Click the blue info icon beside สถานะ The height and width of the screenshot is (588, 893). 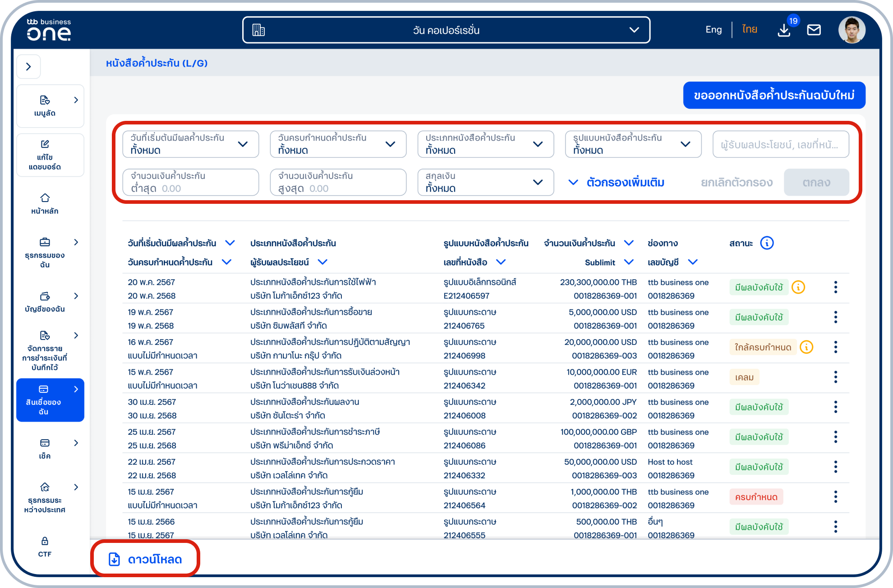coord(767,243)
